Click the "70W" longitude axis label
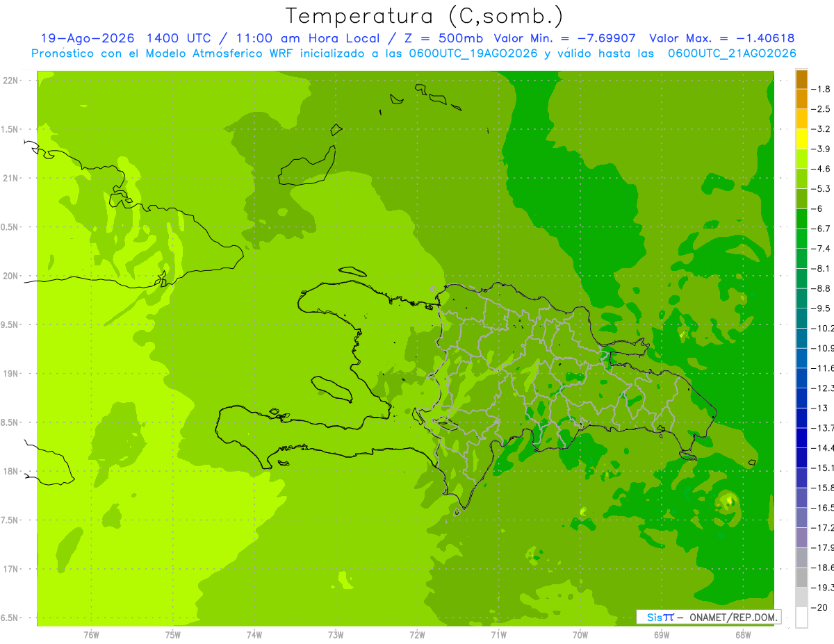 (580, 635)
